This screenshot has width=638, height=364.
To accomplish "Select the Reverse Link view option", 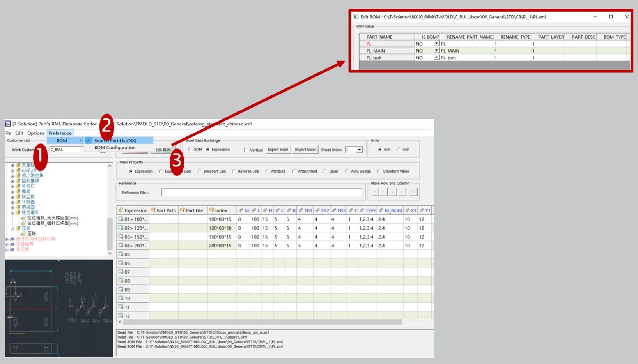I will [234, 171].
